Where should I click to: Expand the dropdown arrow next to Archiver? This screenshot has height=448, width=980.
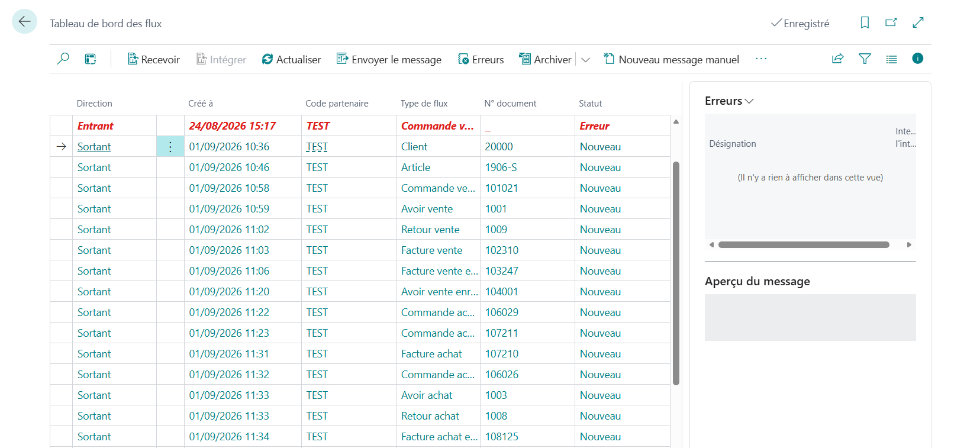(585, 60)
